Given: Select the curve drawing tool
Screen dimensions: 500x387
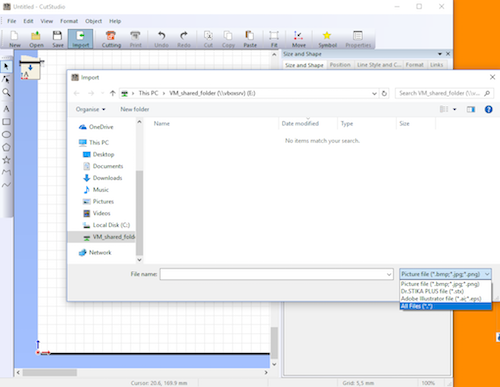Looking at the screenshot, I should tap(6, 185).
